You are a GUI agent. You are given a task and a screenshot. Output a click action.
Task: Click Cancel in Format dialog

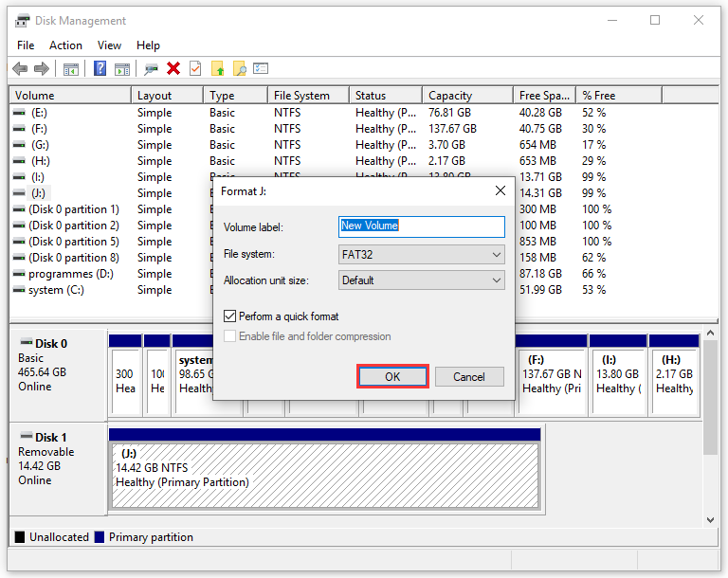click(x=469, y=376)
